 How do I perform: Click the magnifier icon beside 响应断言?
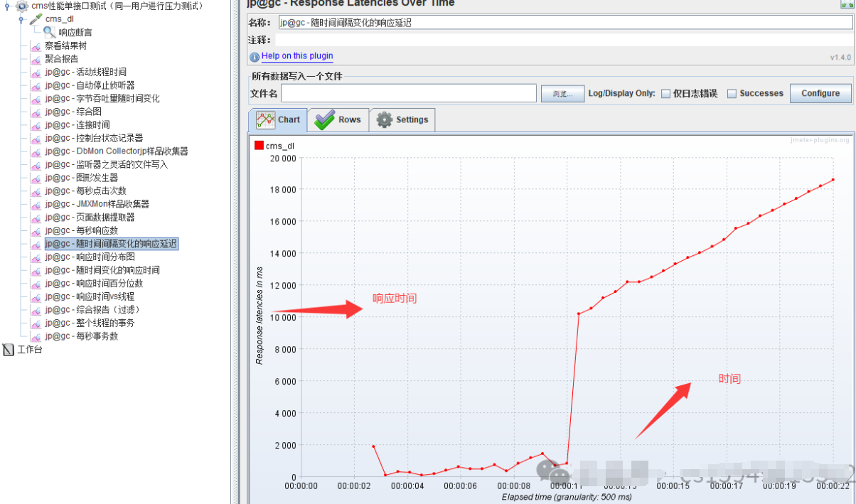(x=50, y=32)
